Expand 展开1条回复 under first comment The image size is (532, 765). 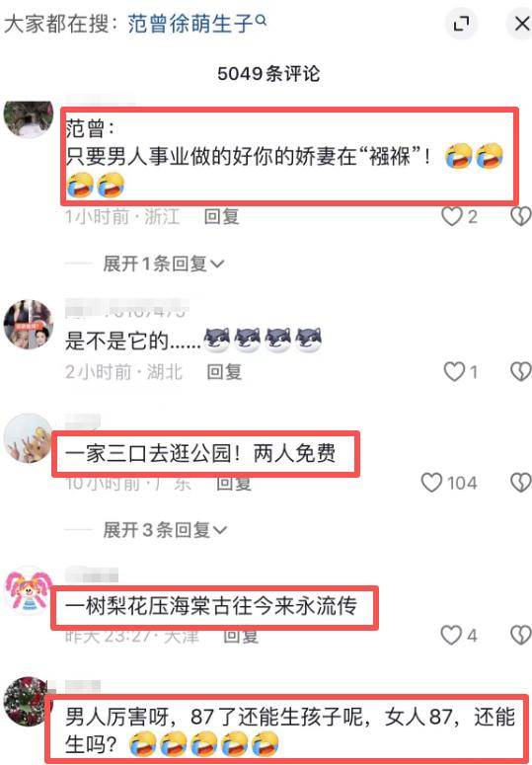pyautogui.click(x=164, y=264)
